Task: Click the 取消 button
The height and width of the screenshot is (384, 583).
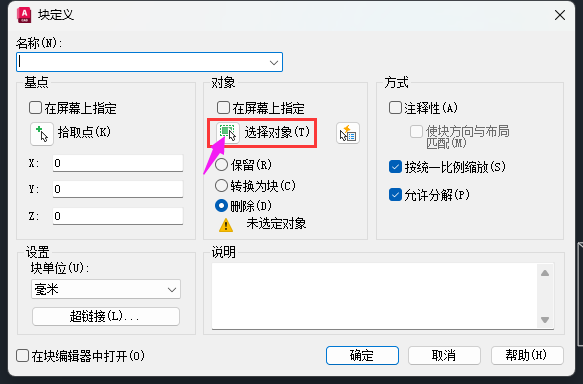Action: [444, 356]
